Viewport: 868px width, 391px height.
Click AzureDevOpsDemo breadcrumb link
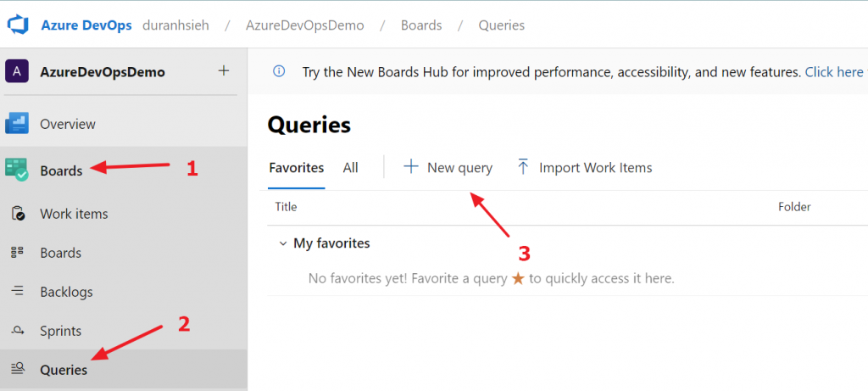click(x=304, y=25)
